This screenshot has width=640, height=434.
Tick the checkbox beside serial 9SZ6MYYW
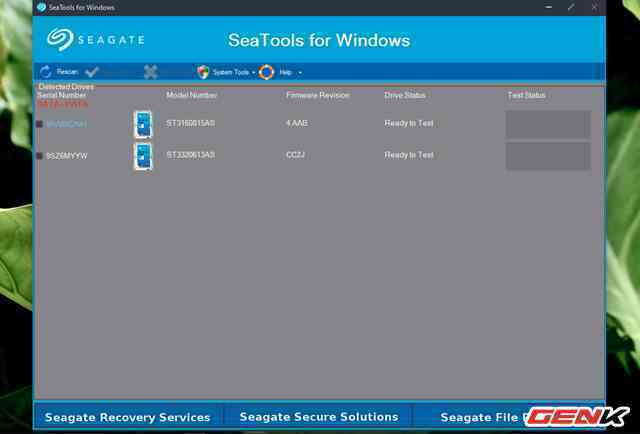(x=40, y=156)
